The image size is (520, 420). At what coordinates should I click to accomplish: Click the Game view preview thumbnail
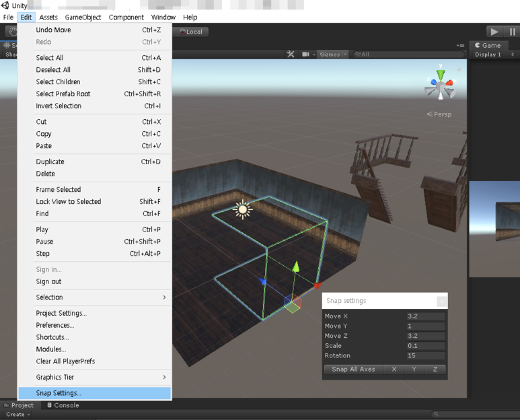coord(494,229)
